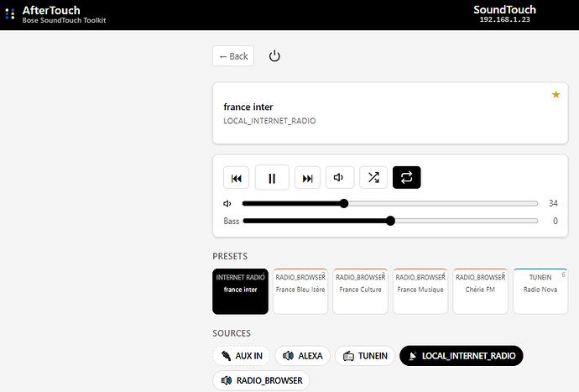Image resolution: width=579 pixels, height=392 pixels.
Task: Skip to the previous track
Action: 237,178
